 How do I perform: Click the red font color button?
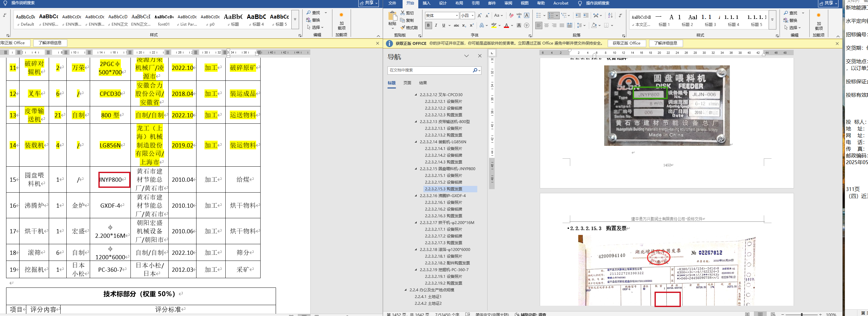506,25
